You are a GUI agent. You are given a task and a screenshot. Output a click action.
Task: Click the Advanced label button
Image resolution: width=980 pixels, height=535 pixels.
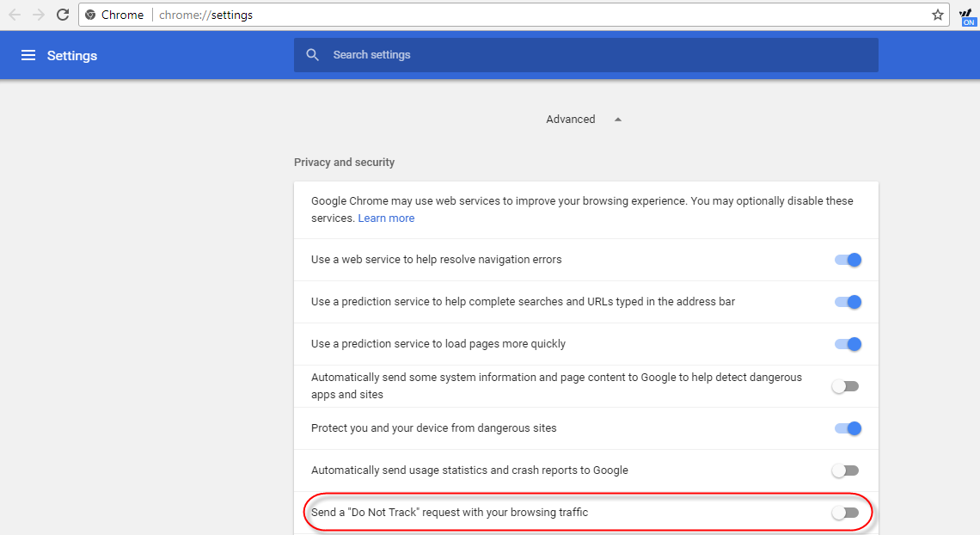[570, 120]
